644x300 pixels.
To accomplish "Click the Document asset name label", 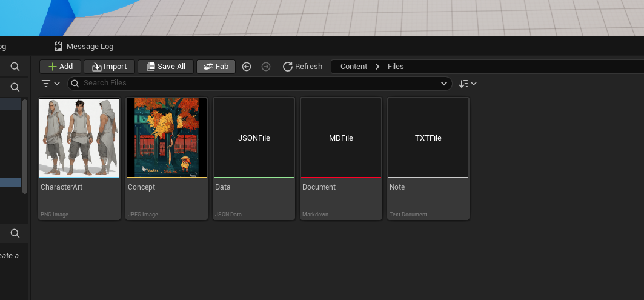I will 319,187.
